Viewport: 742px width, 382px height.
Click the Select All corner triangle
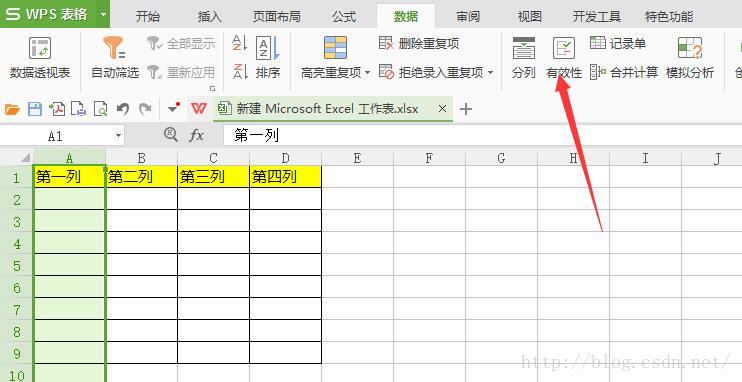pos(26,158)
